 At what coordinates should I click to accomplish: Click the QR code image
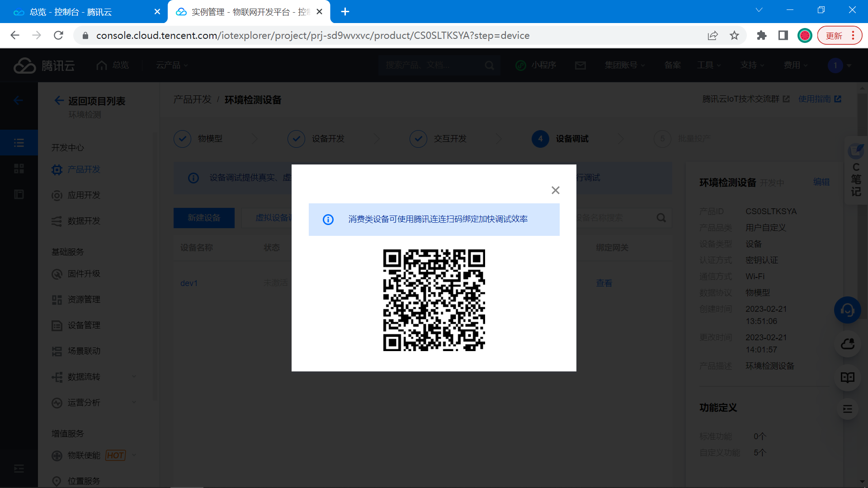(434, 300)
